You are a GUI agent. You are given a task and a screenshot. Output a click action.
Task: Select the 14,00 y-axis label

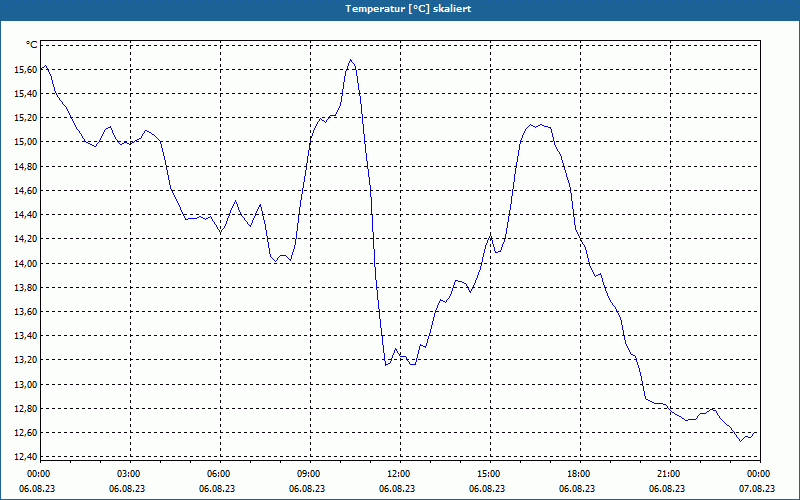26,263
